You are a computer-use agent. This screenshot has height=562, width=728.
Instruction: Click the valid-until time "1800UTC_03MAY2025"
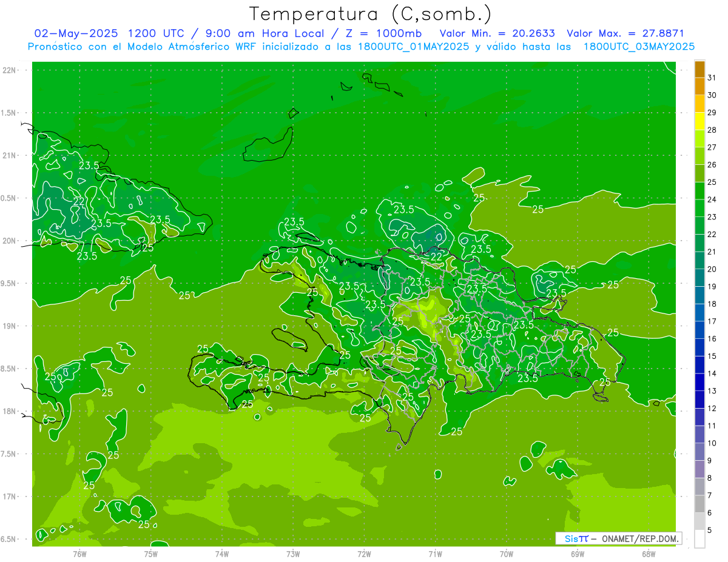639,47
